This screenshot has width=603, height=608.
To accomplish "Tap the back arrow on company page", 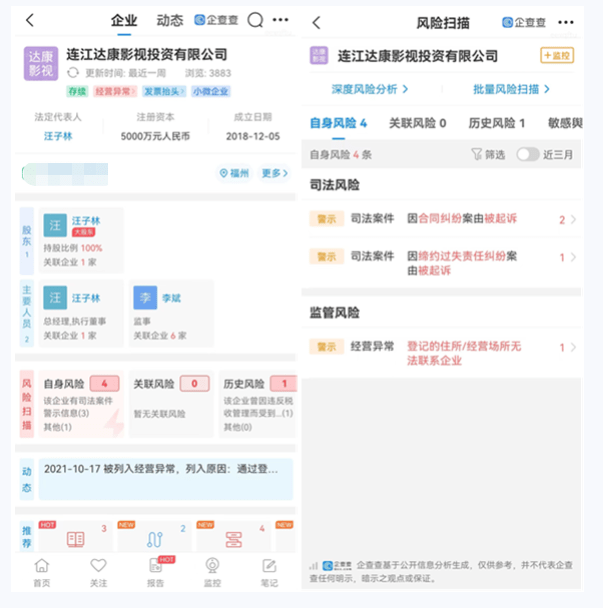I will (30, 20).
